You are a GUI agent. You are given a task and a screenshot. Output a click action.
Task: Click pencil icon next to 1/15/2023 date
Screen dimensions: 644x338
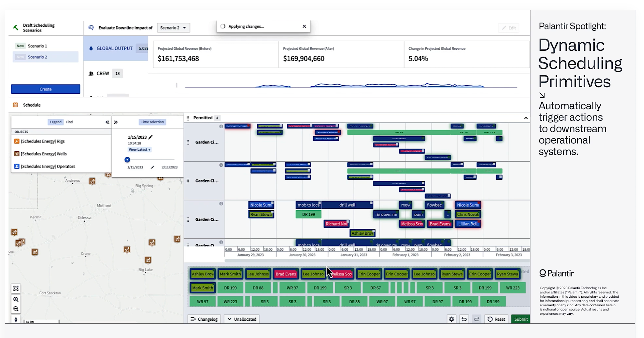[x=150, y=137]
